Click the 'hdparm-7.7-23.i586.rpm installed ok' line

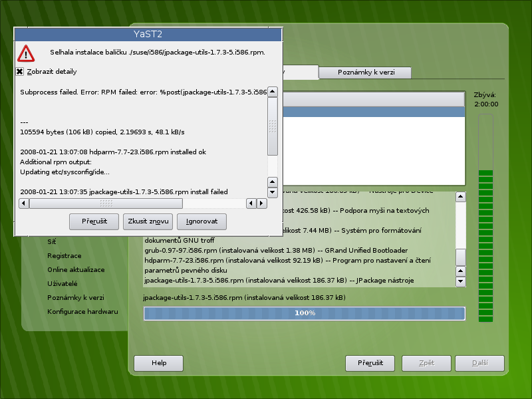113,152
